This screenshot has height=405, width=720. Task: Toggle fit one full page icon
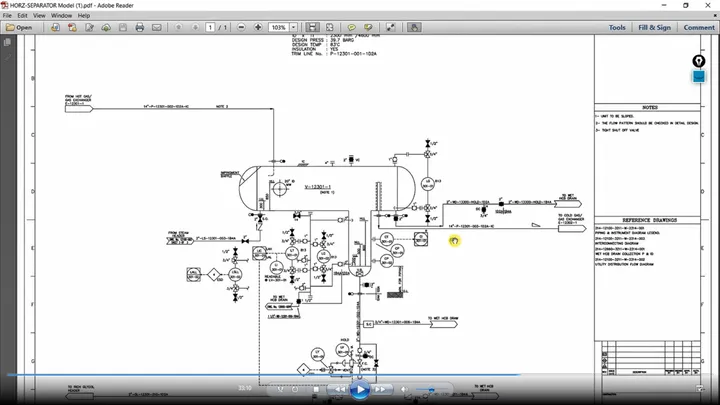[x=329, y=28]
